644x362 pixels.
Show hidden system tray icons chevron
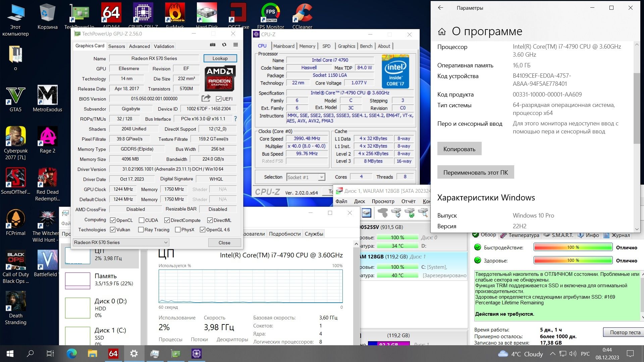[552, 354]
